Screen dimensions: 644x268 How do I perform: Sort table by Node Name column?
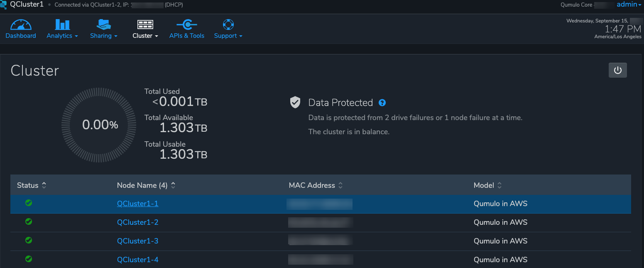coord(146,185)
